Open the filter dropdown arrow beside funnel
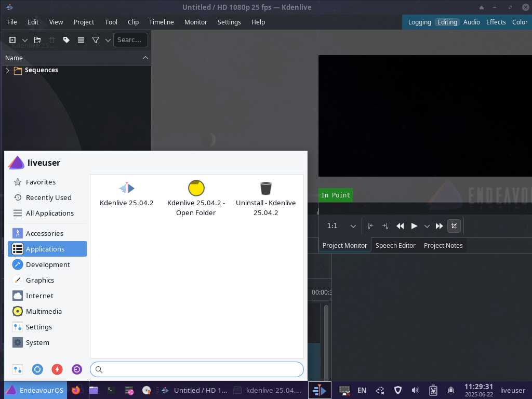Viewport: 532px width, 399px height. [x=108, y=40]
